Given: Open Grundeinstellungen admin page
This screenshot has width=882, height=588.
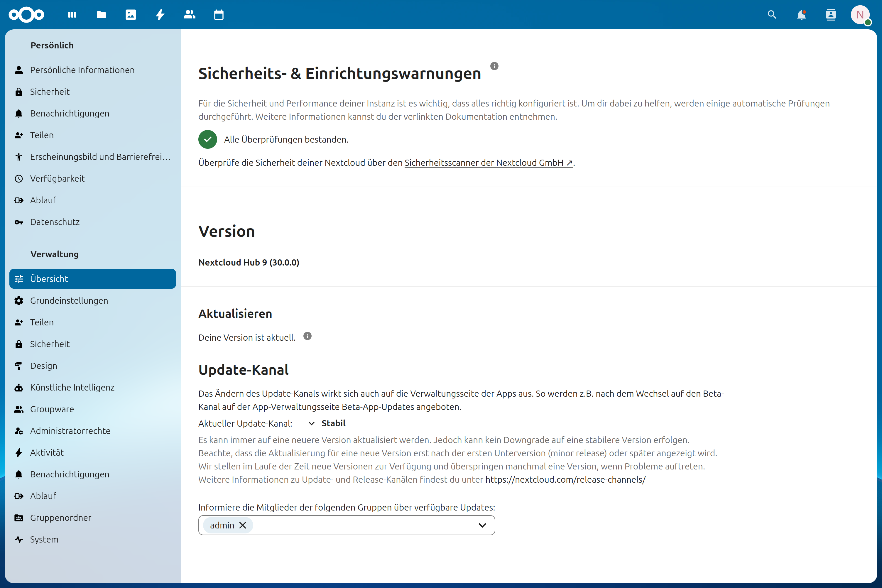Looking at the screenshot, I should point(93,300).
